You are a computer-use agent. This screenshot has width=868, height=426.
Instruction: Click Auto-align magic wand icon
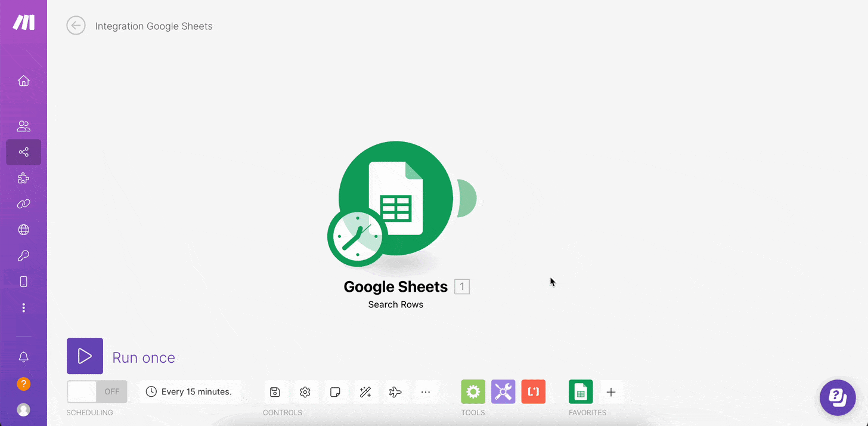point(365,392)
